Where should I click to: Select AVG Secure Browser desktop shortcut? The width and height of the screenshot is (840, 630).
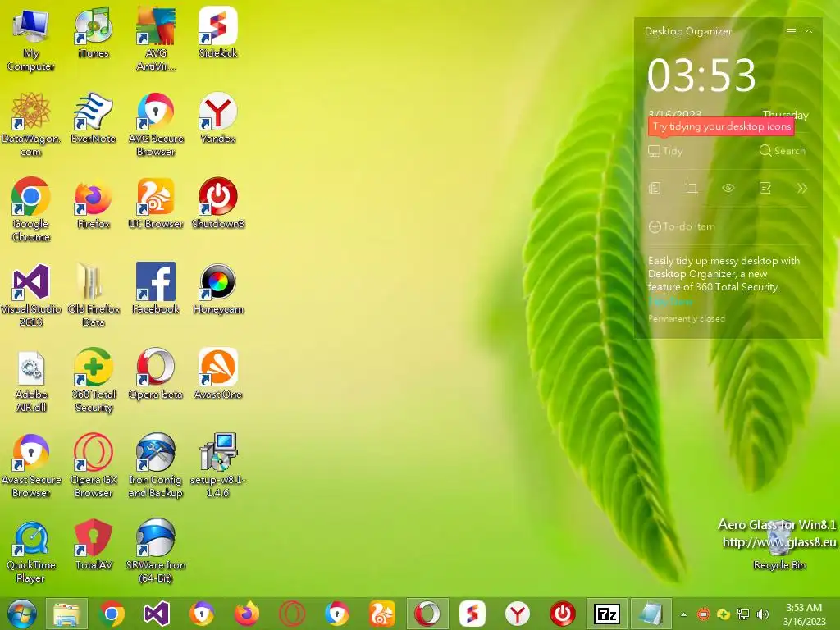click(x=156, y=123)
